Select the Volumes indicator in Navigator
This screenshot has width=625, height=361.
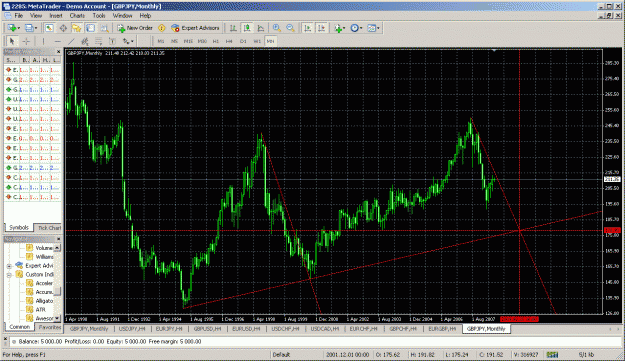40,248
